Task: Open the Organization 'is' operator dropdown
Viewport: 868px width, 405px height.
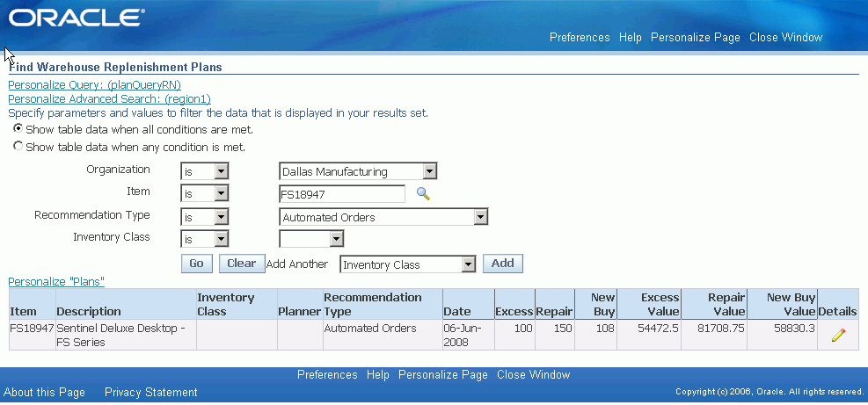Action: point(205,171)
